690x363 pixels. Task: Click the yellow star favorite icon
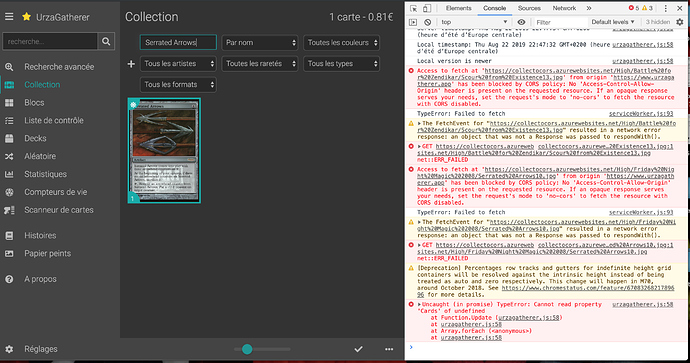[26, 17]
